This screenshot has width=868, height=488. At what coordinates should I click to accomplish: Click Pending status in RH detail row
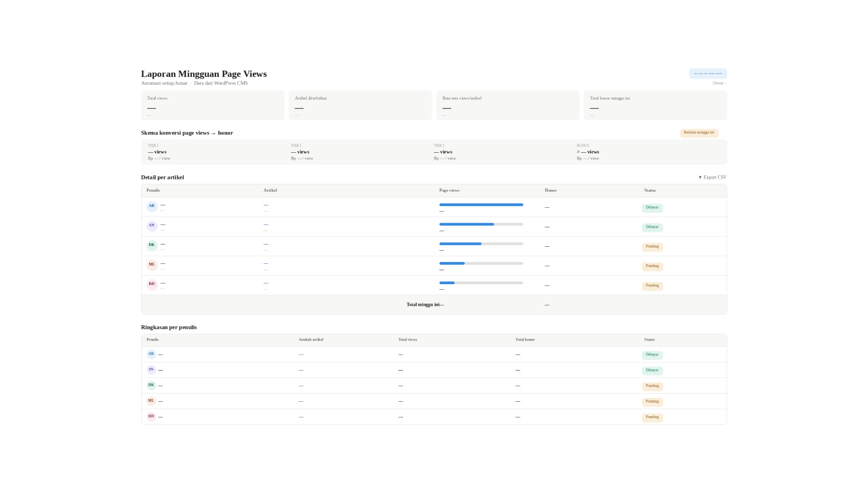click(x=652, y=286)
